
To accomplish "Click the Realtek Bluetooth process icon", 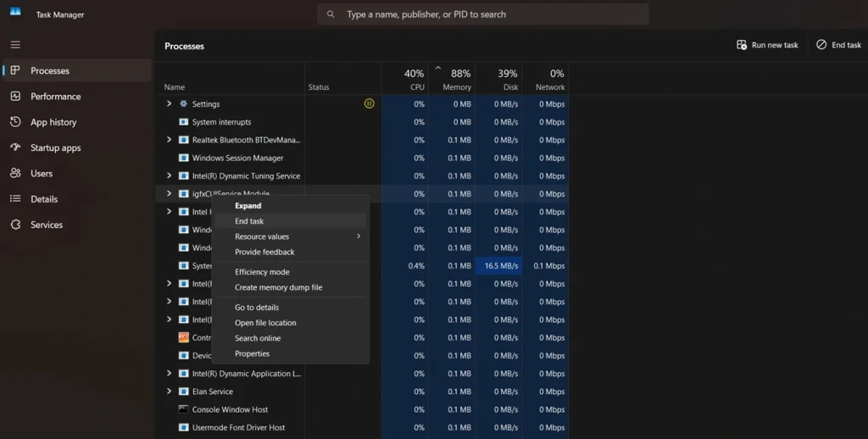I will click(183, 140).
